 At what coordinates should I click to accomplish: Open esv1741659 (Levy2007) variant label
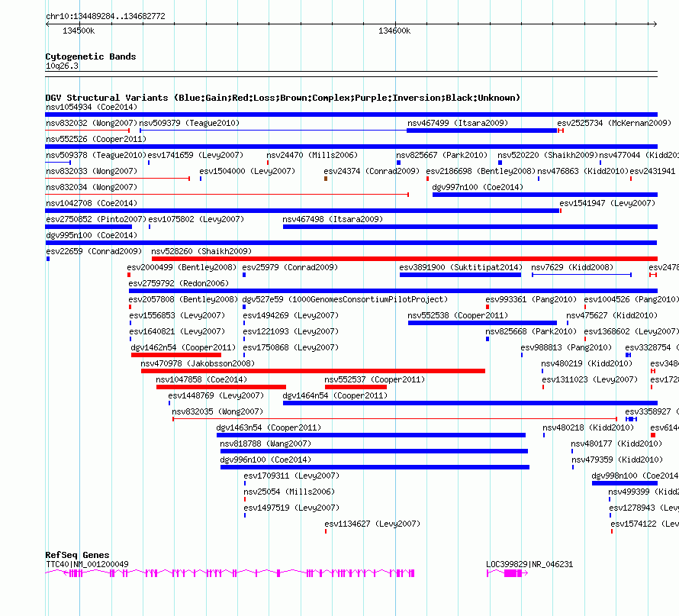[x=196, y=155]
